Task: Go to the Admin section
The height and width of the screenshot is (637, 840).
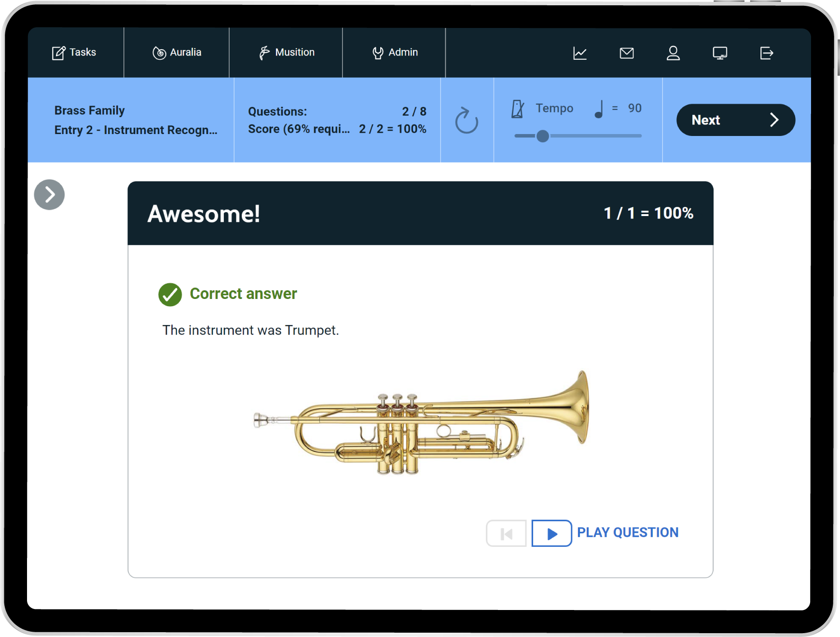Action: pyautogui.click(x=395, y=53)
